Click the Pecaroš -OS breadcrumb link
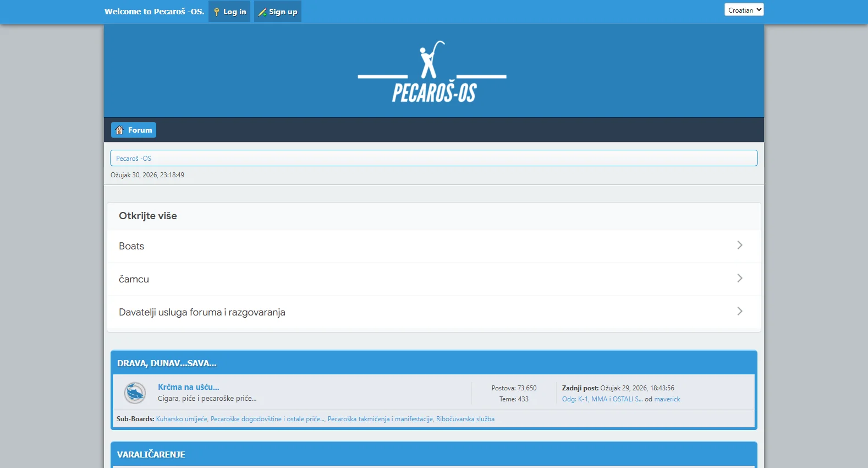The image size is (868, 468). [x=134, y=159]
